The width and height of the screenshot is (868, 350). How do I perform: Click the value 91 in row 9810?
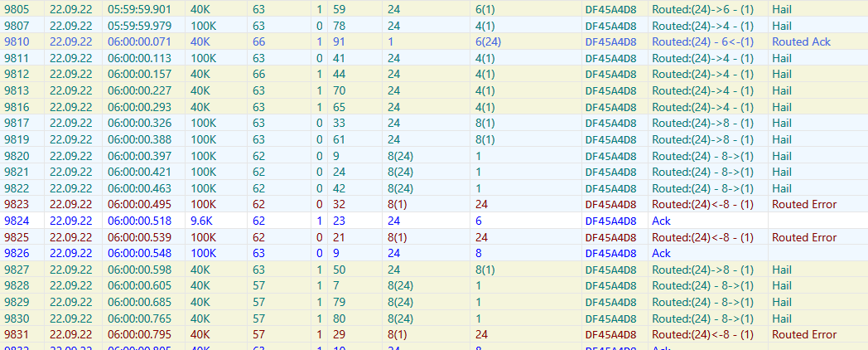tap(340, 41)
